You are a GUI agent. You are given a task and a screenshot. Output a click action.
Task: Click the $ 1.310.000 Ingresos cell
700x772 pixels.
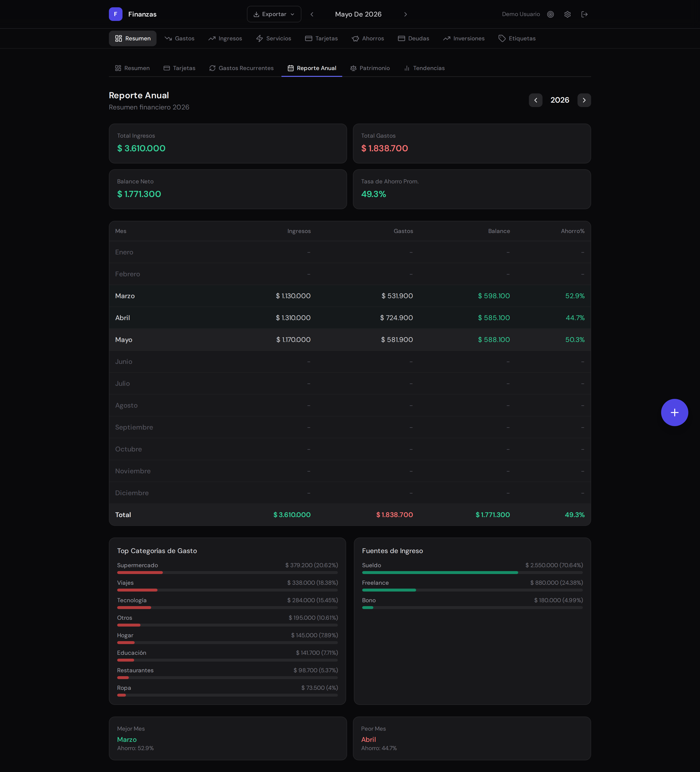[x=293, y=318]
